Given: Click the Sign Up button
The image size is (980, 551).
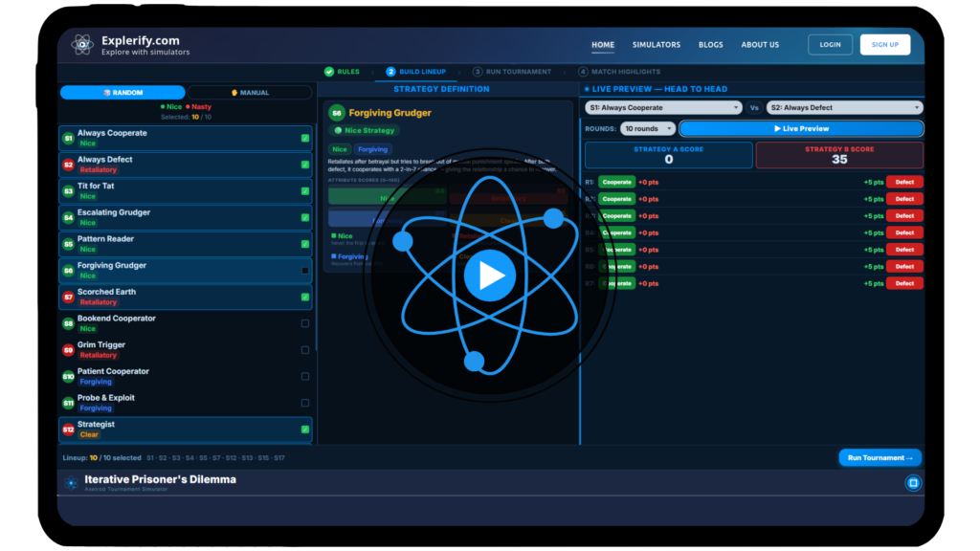Looking at the screenshot, I should (x=885, y=45).
